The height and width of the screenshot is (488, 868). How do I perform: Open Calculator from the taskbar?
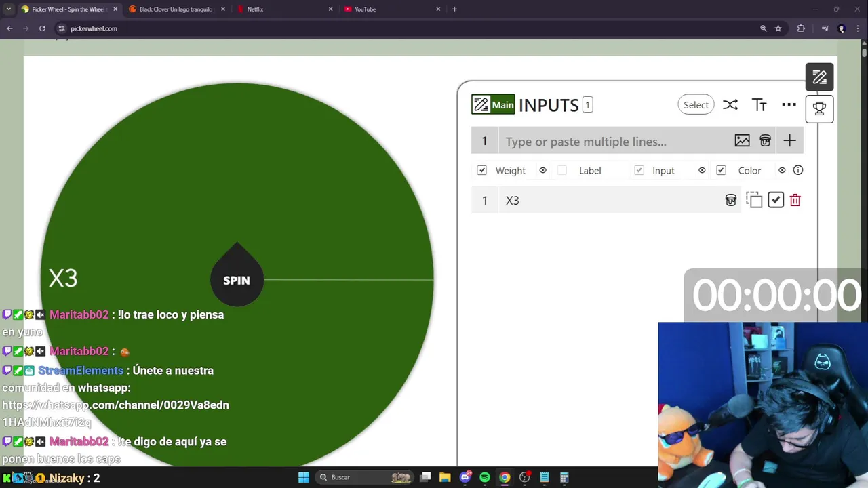pos(564,477)
